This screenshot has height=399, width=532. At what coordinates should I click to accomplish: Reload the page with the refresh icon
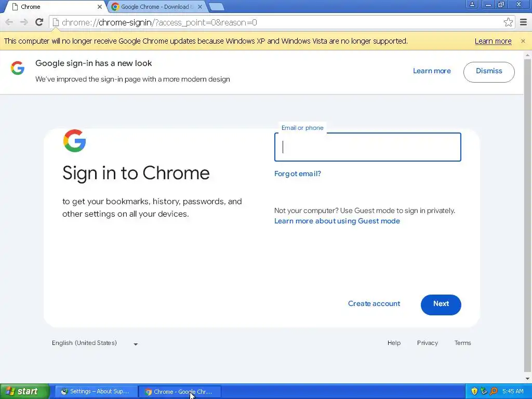(x=39, y=22)
